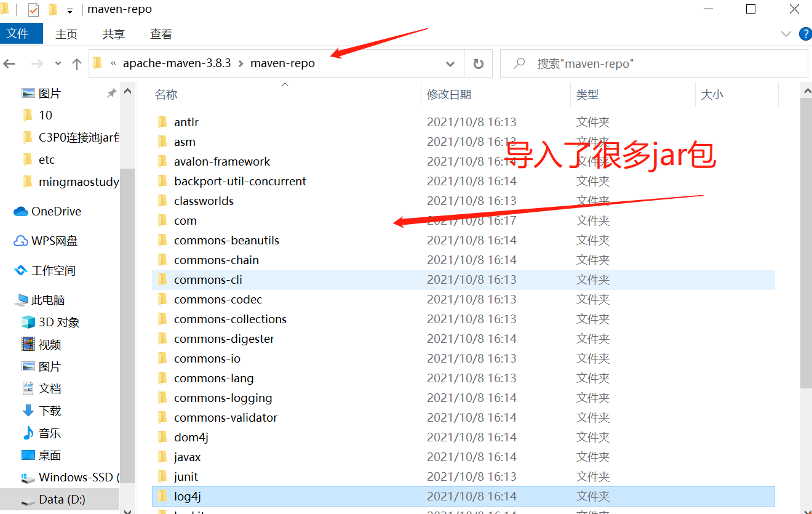Select the commons-collections folder
The width and height of the screenshot is (812, 514).
click(463, 319)
